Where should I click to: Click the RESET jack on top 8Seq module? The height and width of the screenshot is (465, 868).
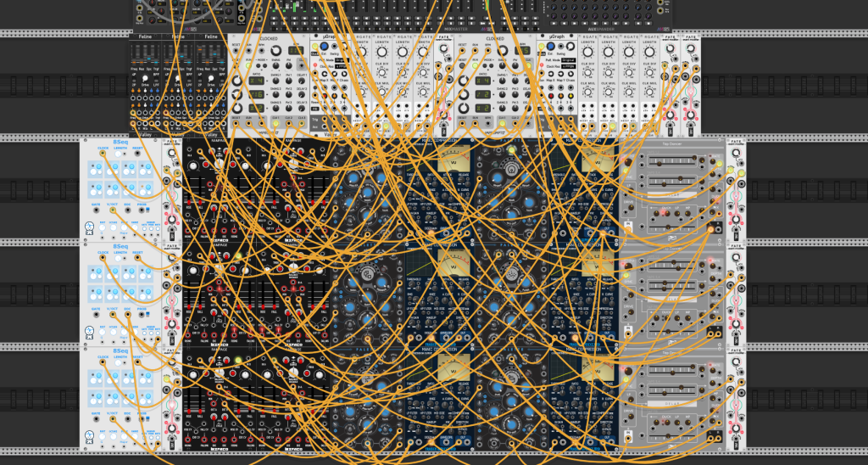coord(138,154)
